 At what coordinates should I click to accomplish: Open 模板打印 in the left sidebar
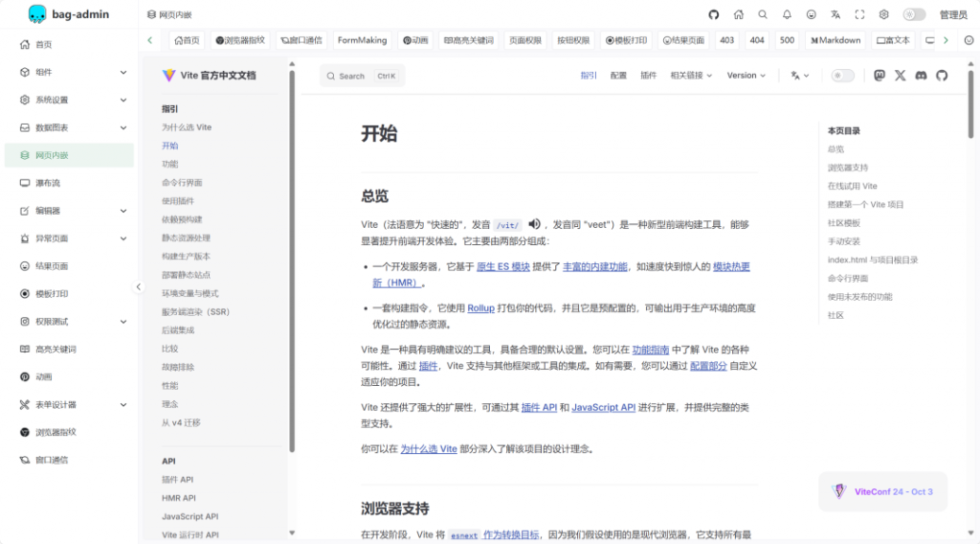pos(69,293)
